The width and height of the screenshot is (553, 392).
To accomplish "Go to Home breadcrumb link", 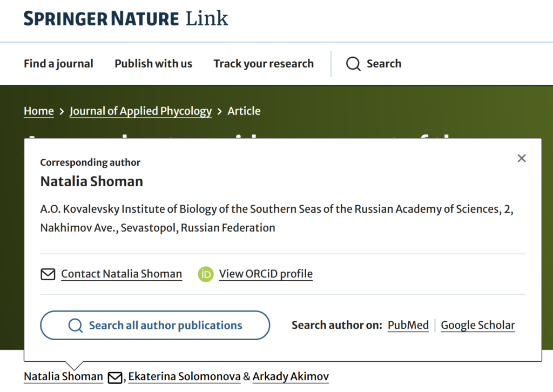I will pos(39,111).
